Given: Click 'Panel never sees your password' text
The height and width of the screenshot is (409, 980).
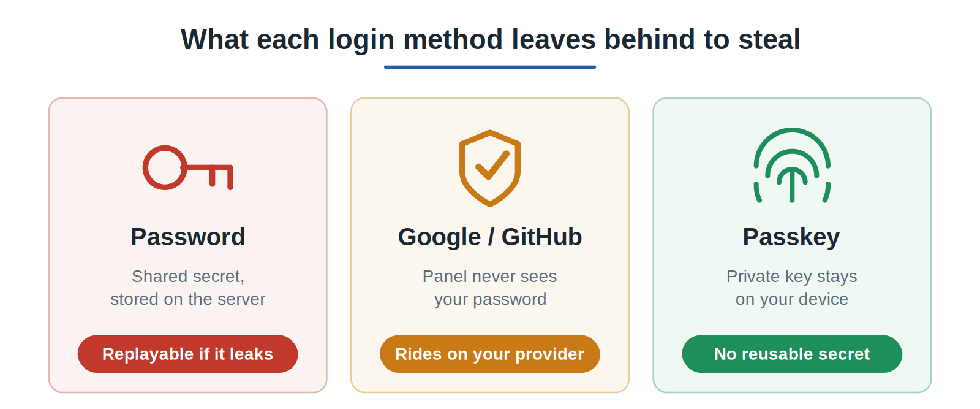Looking at the screenshot, I should pyautogui.click(x=490, y=288).
